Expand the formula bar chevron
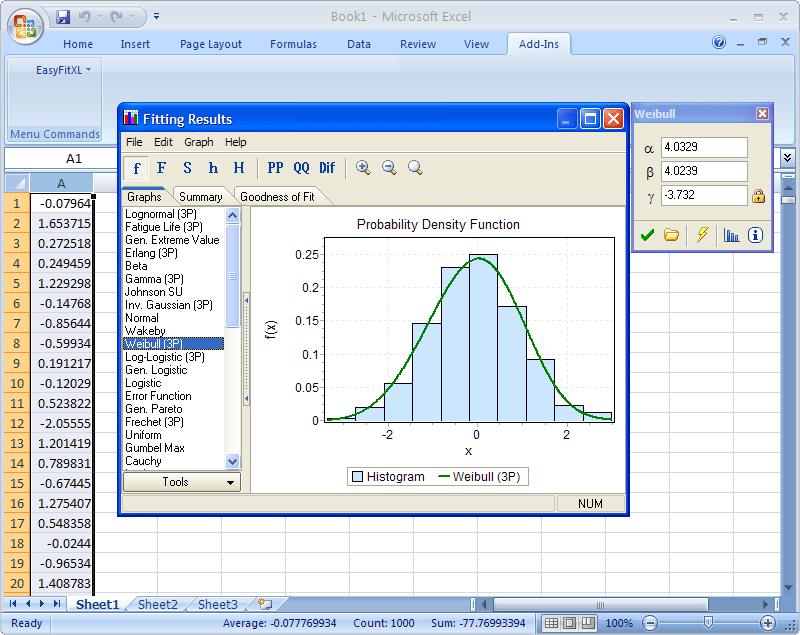The width and height of the screenshot is (800, 635). pyautogui.click(x=787, y=158)
